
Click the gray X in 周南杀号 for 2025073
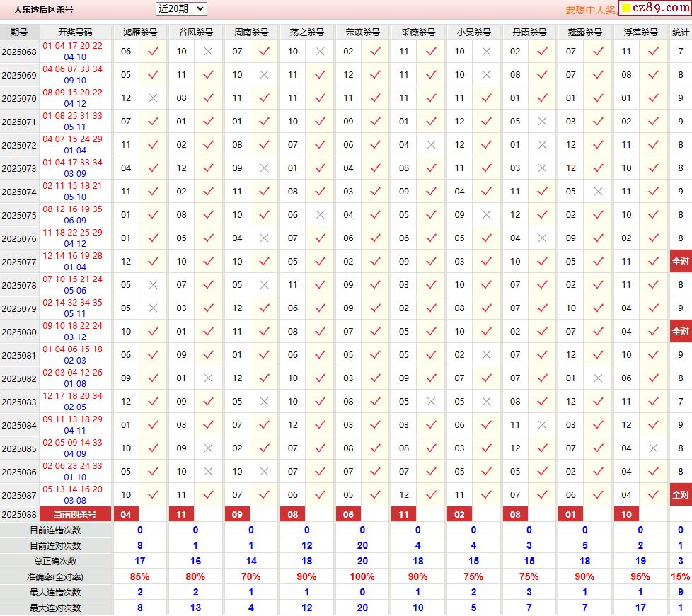[264, 168]
